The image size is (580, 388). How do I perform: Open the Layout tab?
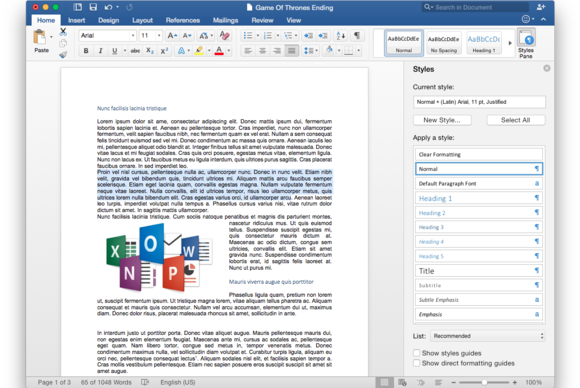(142, 20)
